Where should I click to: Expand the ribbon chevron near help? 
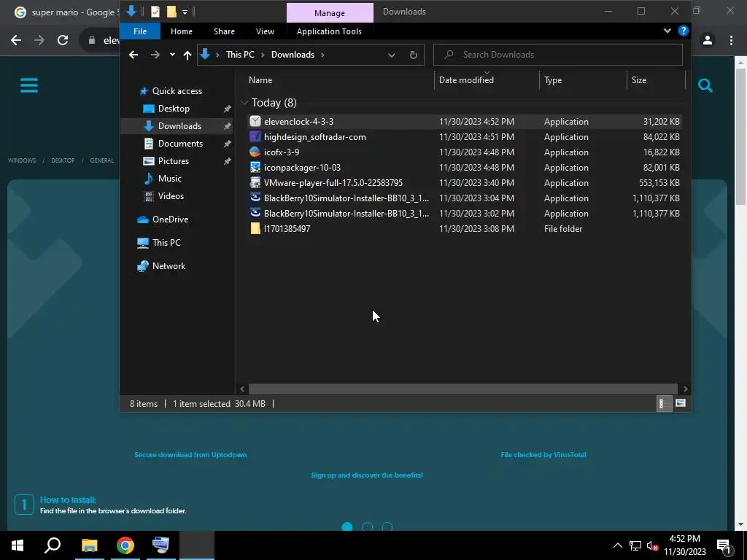[667, 31]
